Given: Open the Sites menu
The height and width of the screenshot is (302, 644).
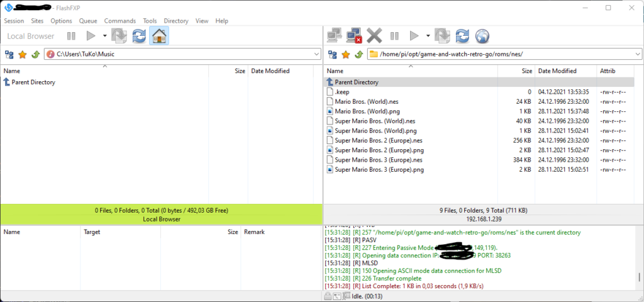Looking at the screenshot, I should 37,21.
